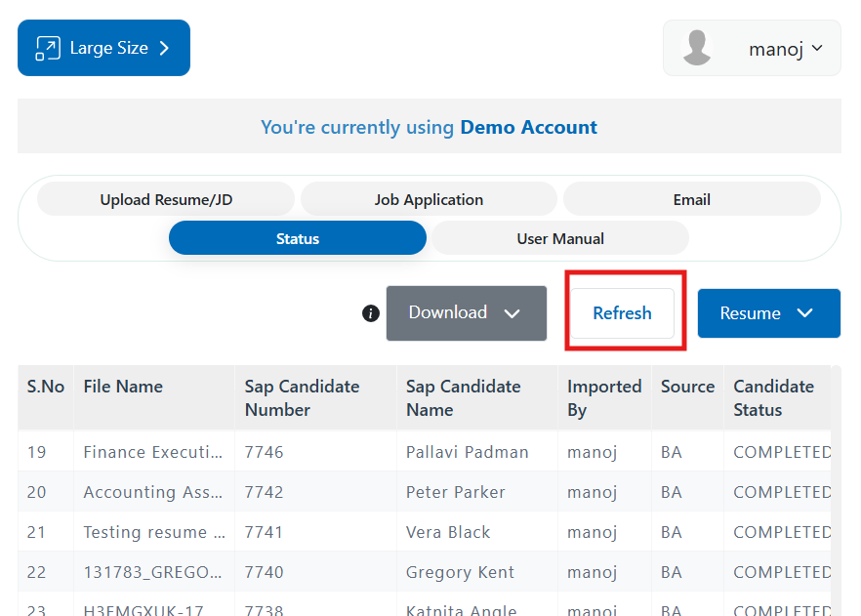Switch to Upload Resume/JD tab

(166, 199)
